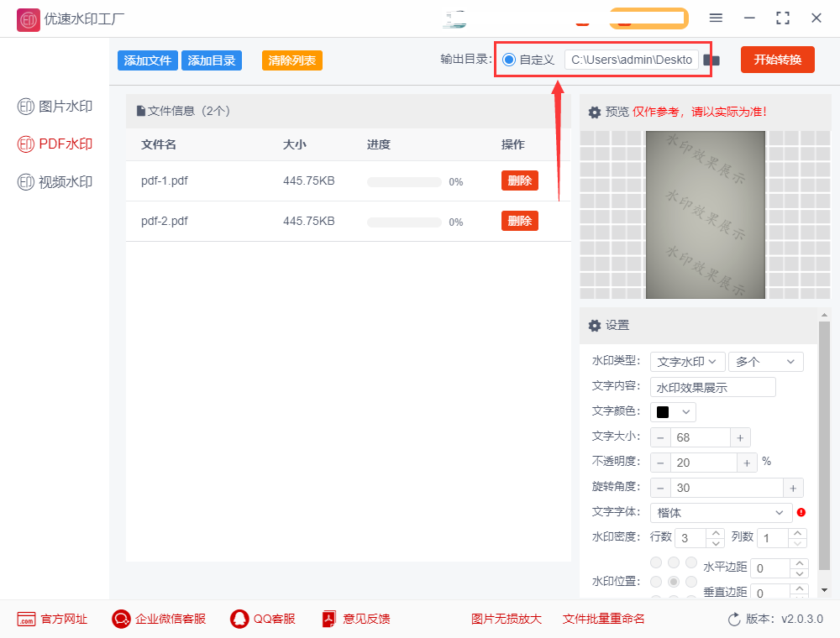
Task: Click the black text color swatch
Action: (663, 412)
